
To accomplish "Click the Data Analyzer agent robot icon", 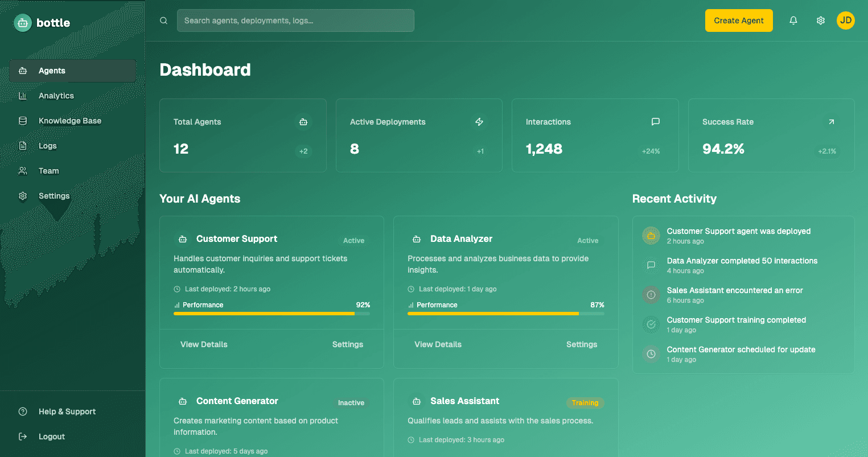I will click(x=417, y=239).
